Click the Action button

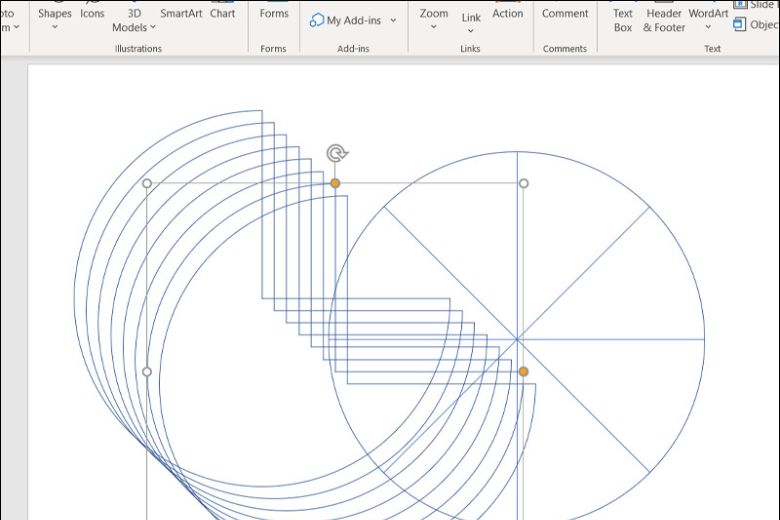pyautogui.click(x=507, y=13)
